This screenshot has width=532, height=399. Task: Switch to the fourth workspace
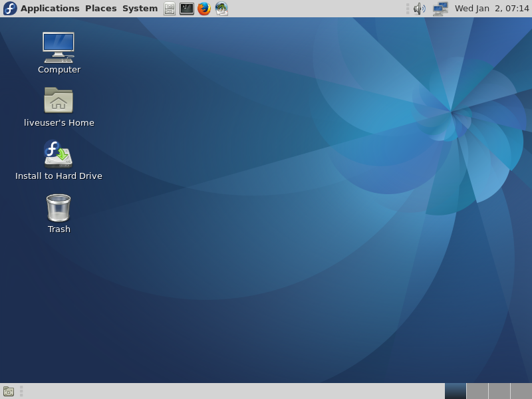pyautogui.click(x=521, y=391)
